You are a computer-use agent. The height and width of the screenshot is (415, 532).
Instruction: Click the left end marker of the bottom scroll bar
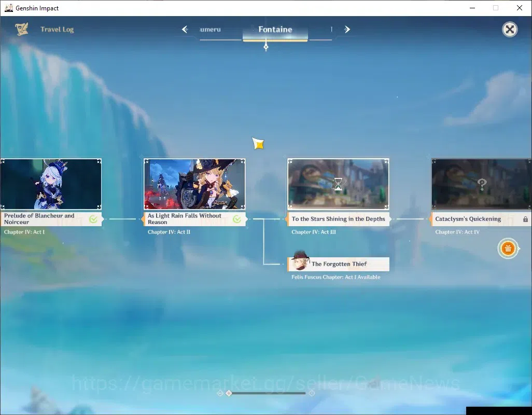point(220,393)
